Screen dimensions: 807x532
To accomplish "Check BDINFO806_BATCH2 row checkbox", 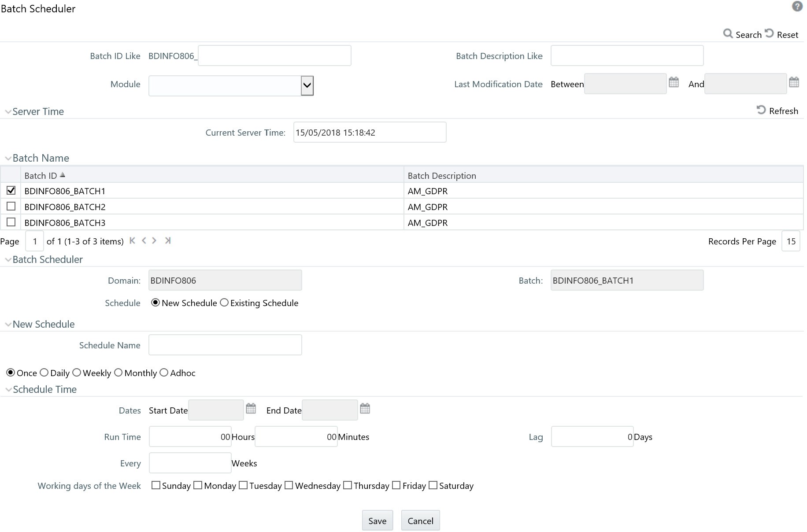I will click(x=11, y=206).
